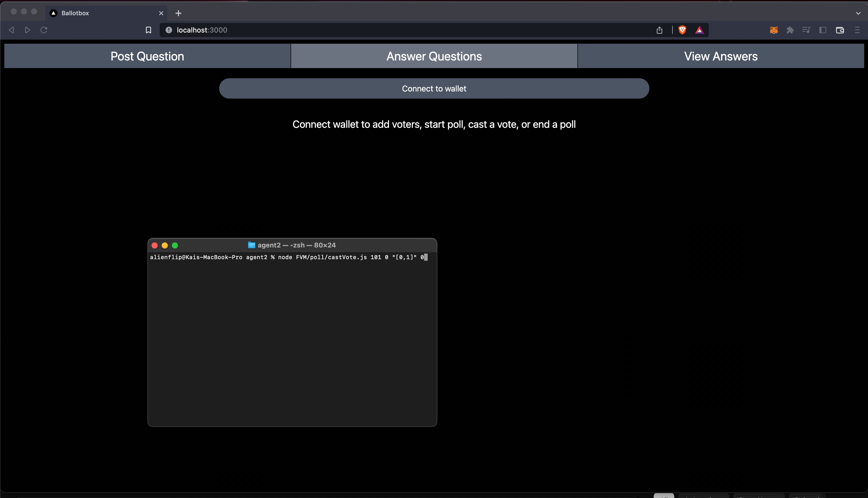This screenshot has height=498, width=868.
Task: Select the Ballotbox browser tab
Action: [x=106, y=13]
